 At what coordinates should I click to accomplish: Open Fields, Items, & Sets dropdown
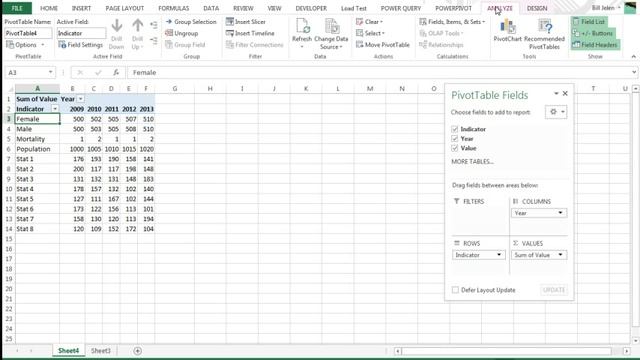pyautogui.click(x=452, y=22)
